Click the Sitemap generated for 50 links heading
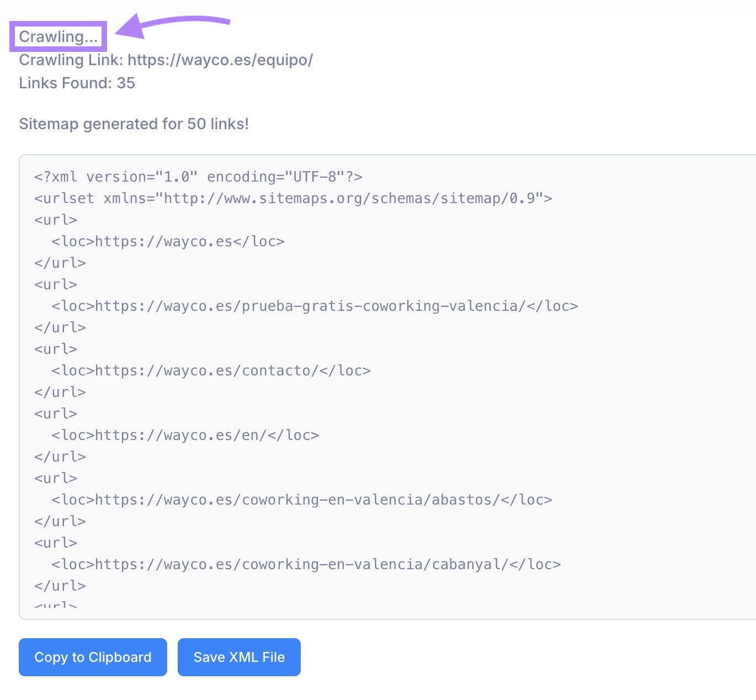Image resolution: width=756 pixels, height=700 pixels. pyautogui.click(x=134, y=124)
